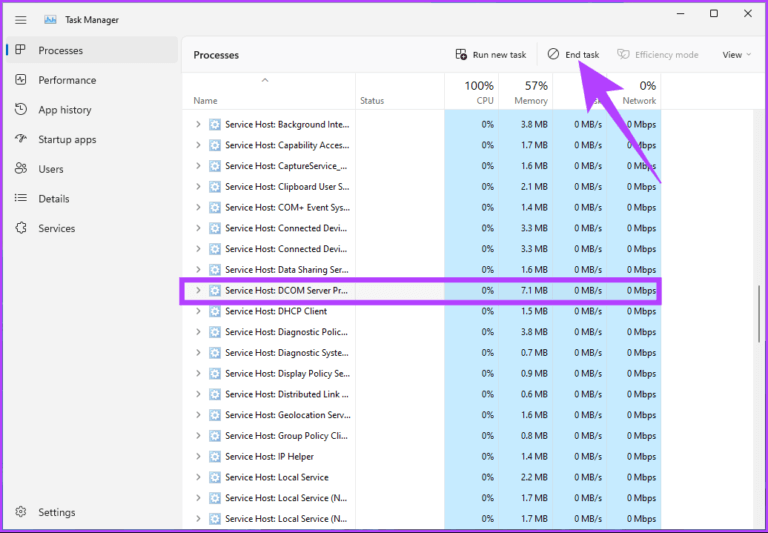Screen dimensions: 768x533
Task: Switch to the Details page
Action: tap(92, 198)
